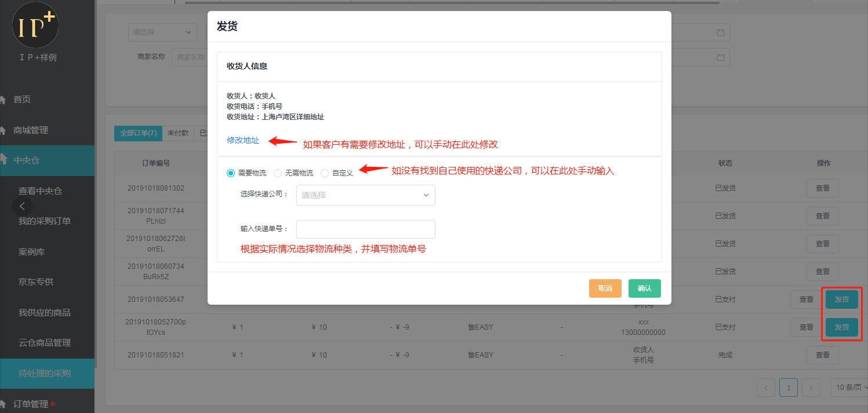Screen dimensions: 868x413
Task: Click the home icon beside 首页
Action: pyautogui.click(x=3, y=100)
